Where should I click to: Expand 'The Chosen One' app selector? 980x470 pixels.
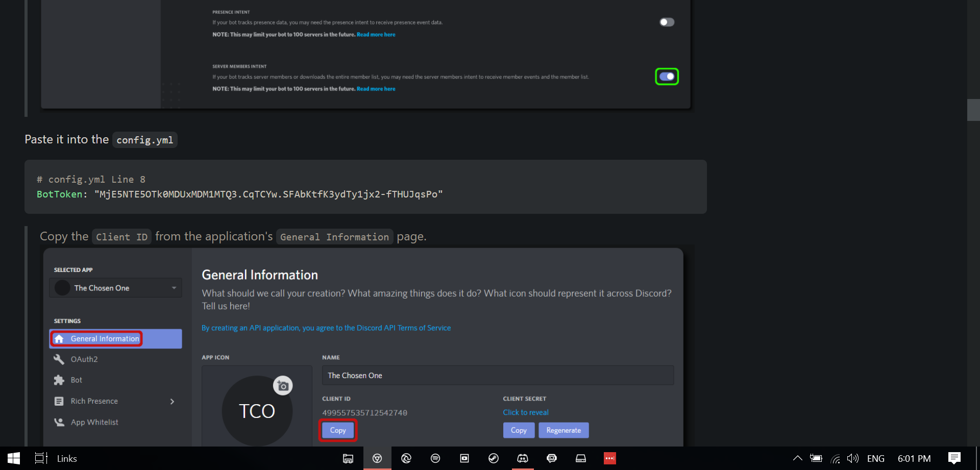point(115,288)
